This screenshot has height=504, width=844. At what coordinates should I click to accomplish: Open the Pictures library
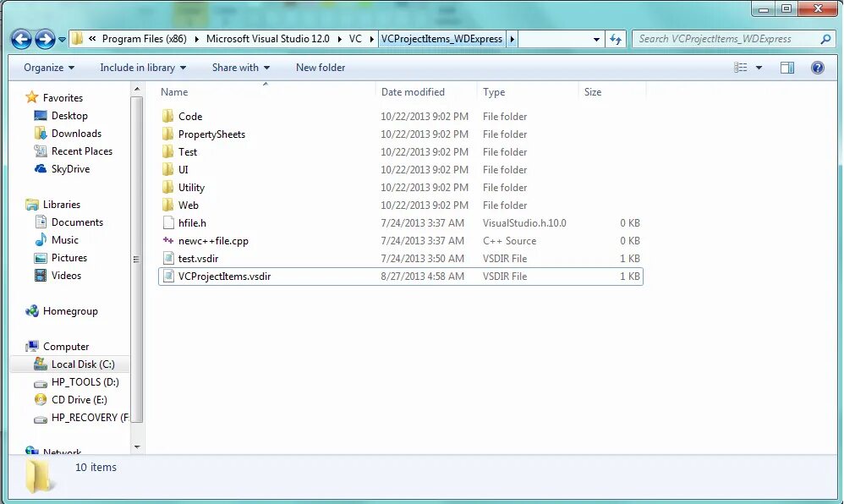(x=69, y=258)
